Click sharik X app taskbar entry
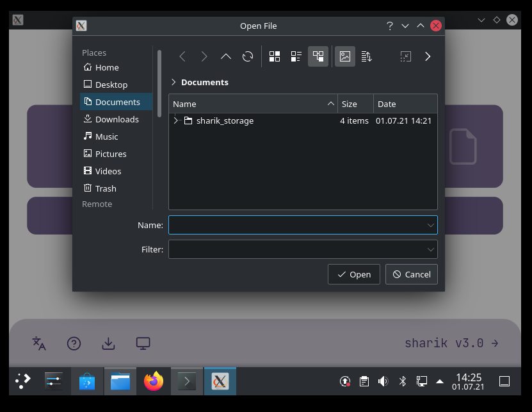This screenshot has height=412, width=532. 220,381
